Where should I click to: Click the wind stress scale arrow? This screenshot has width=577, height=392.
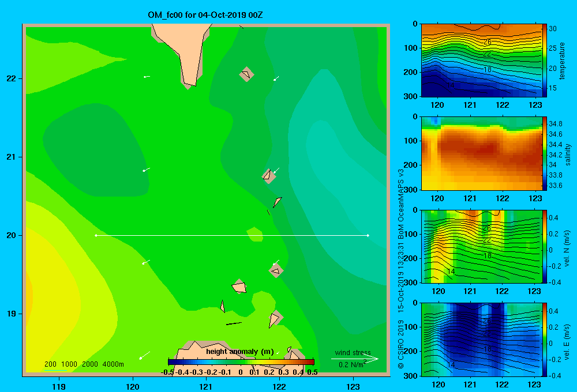coord(355,359)
